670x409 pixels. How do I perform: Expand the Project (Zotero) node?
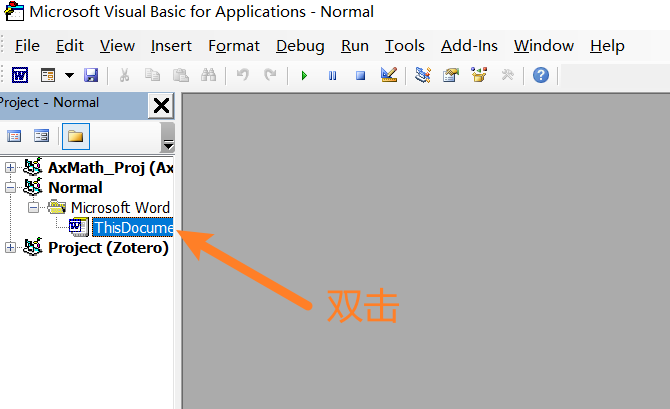(x=11, y=248)
